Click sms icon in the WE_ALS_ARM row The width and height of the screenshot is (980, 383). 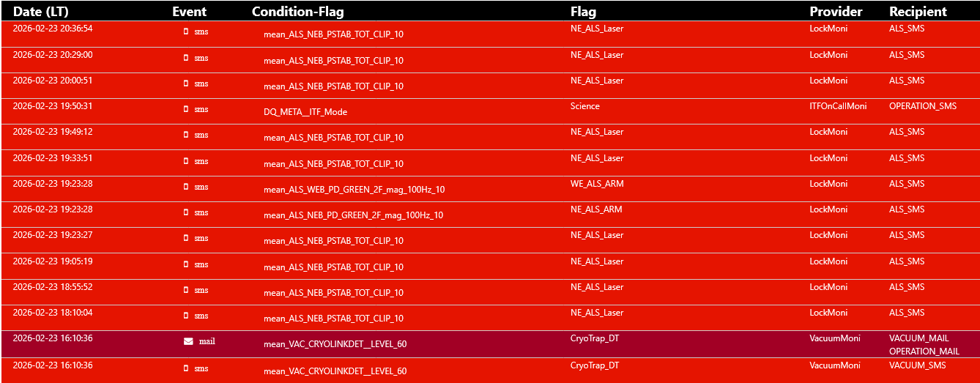click(x=186, y=187)
